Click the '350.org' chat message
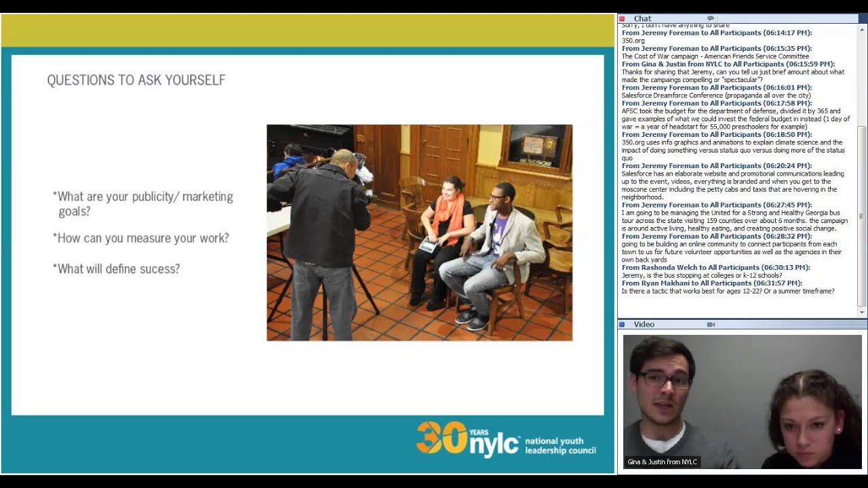This screenshot has height=488, width=868. [x=633, y=41]
